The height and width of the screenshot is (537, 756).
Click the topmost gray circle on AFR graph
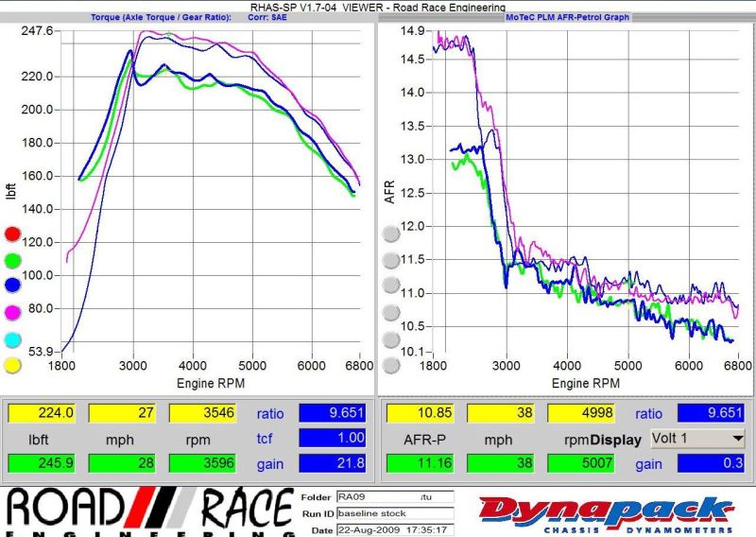(390, 234)
